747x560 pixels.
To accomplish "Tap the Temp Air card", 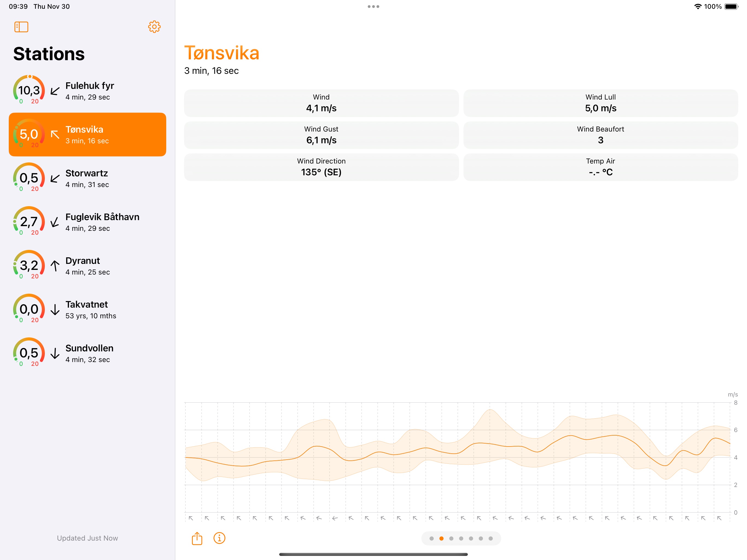I will (600, 167).
